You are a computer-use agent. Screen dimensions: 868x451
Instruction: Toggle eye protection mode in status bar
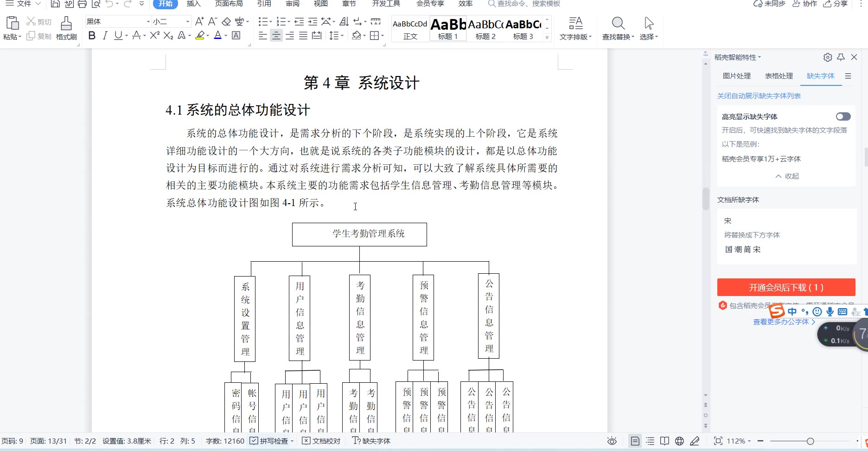612,441
